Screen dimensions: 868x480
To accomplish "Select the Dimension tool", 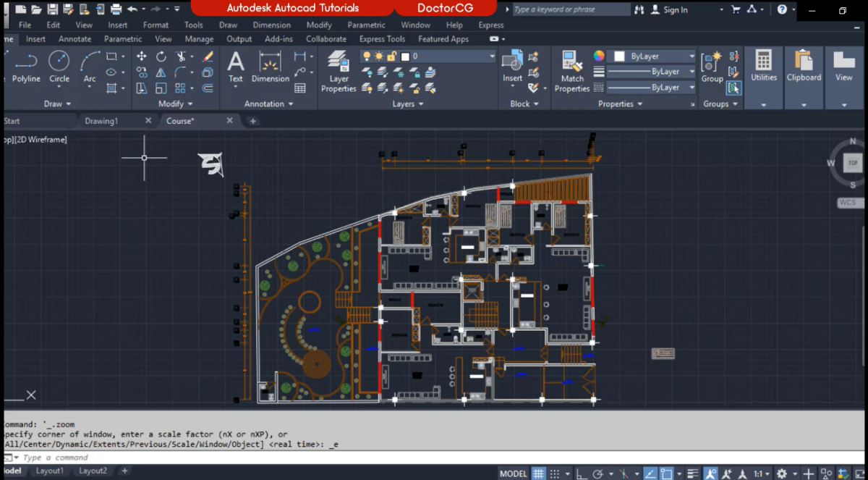I will [270, 67].
